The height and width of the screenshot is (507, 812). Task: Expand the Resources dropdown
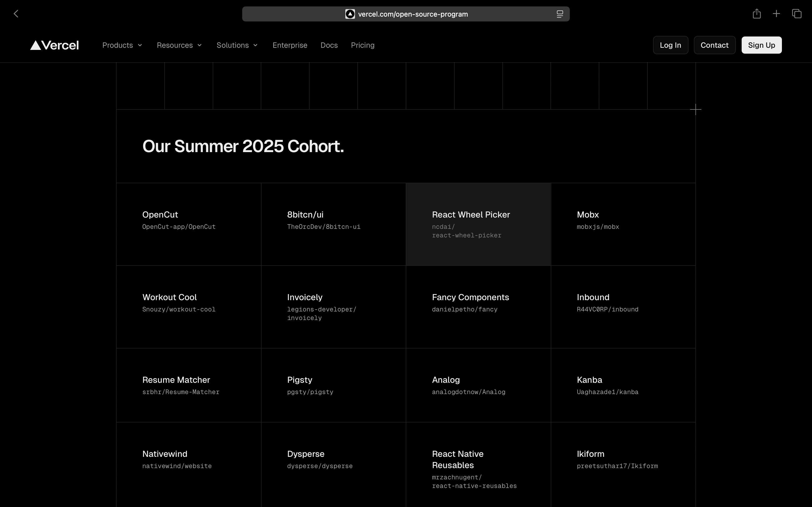[x=179, y=45]
